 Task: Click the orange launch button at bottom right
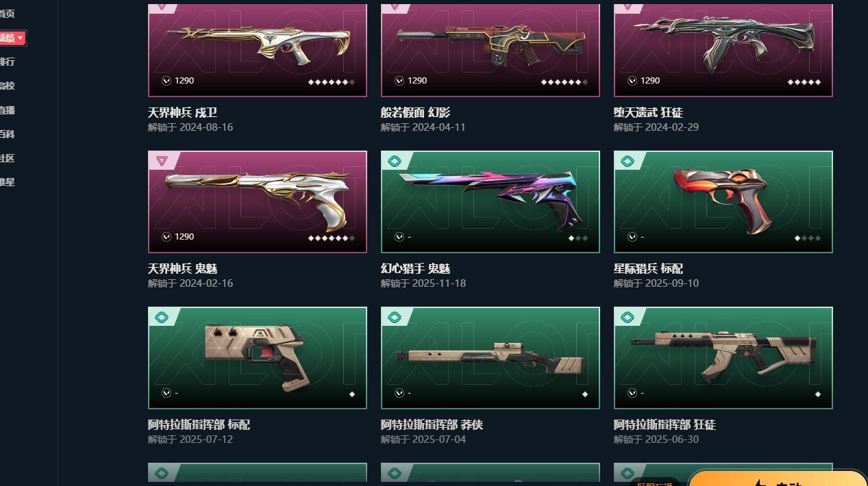(778, 478)
